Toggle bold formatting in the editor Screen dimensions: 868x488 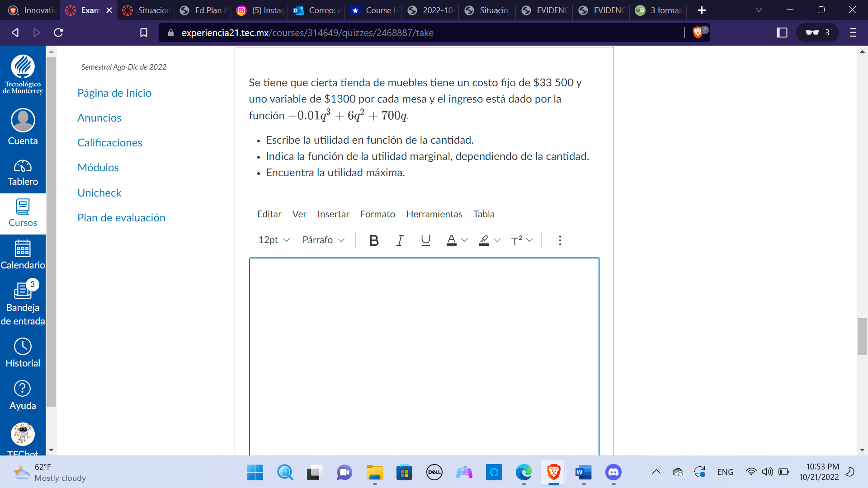[x=373, y=240]
